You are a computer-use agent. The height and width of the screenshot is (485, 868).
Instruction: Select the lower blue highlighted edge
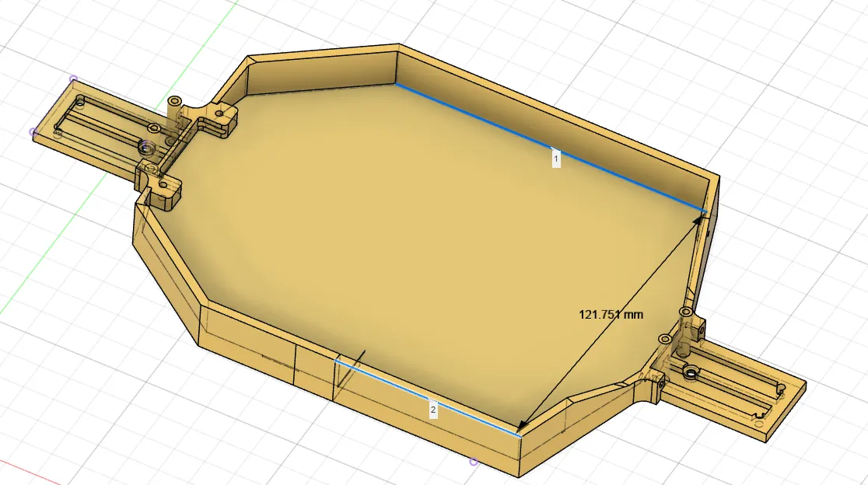(427, 398)
